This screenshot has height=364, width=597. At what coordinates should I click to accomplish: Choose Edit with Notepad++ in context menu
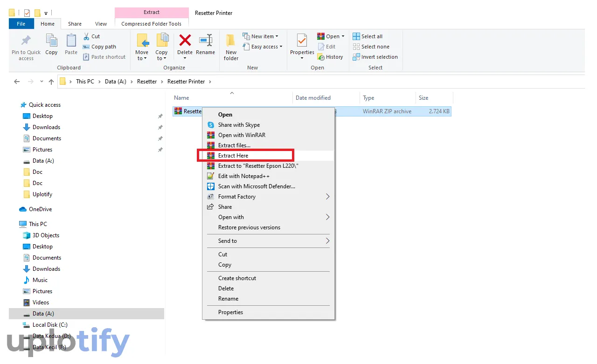[268, 176]
